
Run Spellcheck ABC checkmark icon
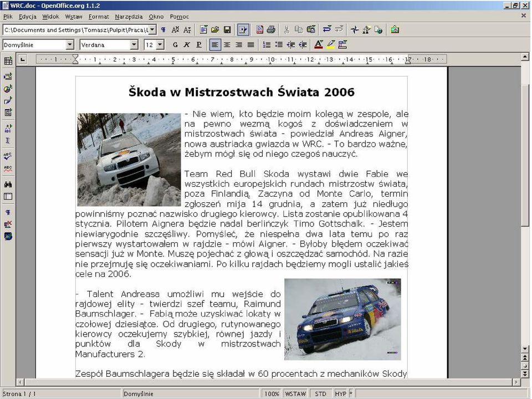(8, 156)
